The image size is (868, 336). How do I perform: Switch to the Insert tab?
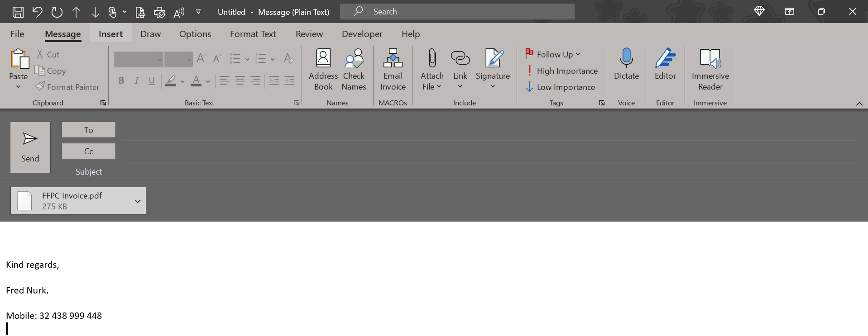click(x=110, y=34)
